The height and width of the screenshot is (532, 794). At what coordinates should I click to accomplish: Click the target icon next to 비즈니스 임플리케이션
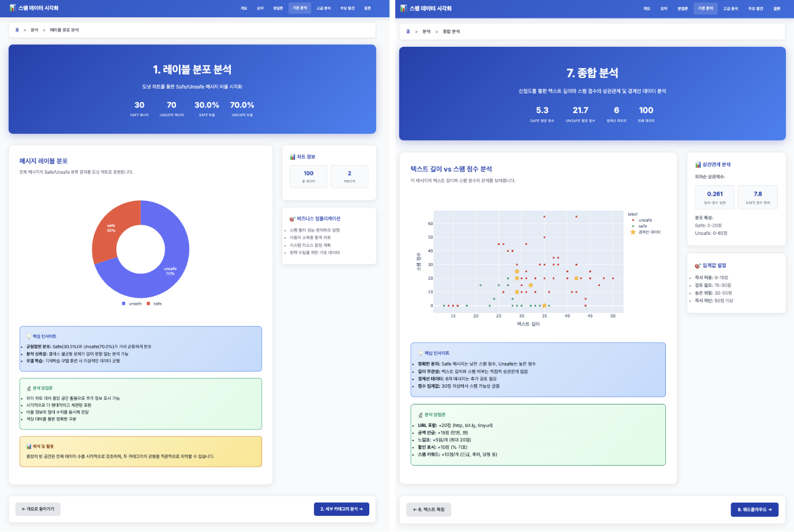tap(293, 219)
